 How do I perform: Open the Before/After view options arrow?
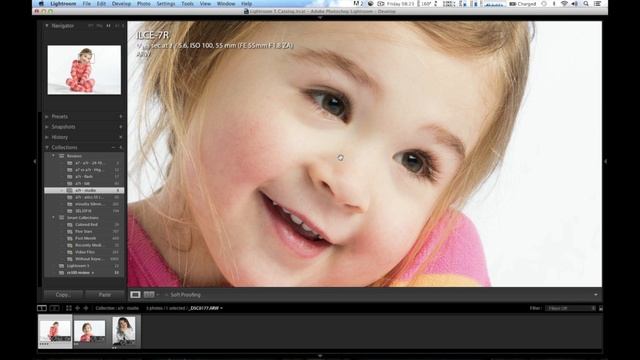(158, 295)
